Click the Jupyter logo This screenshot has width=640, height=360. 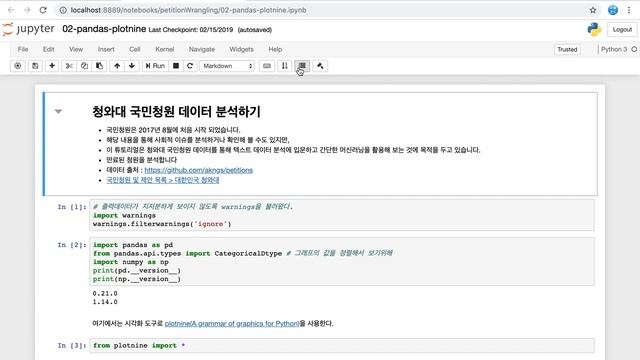[28, 29]
